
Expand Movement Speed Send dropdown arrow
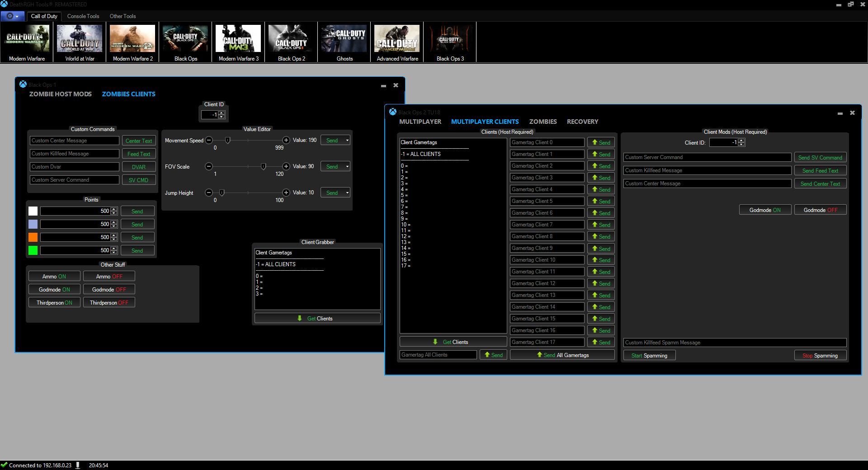pyautogui.click(x=347, y=141)
